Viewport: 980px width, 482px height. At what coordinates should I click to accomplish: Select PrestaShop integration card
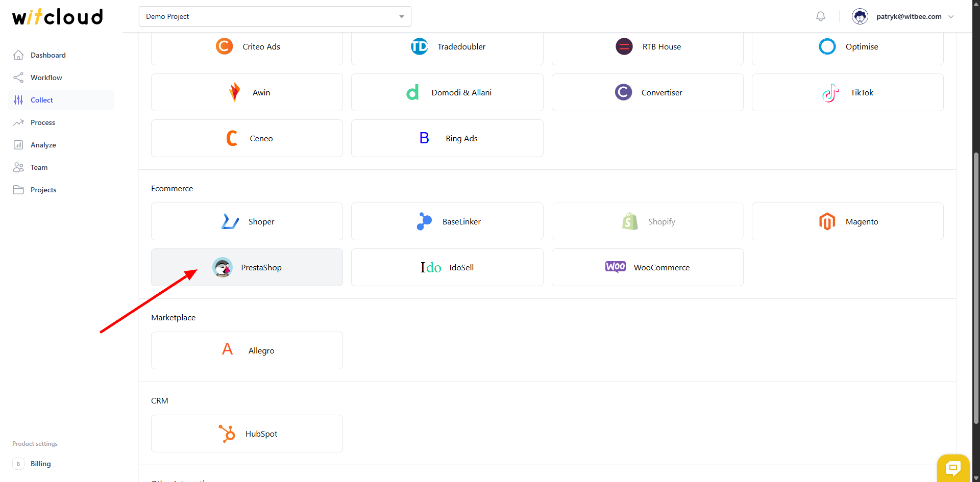247,267
